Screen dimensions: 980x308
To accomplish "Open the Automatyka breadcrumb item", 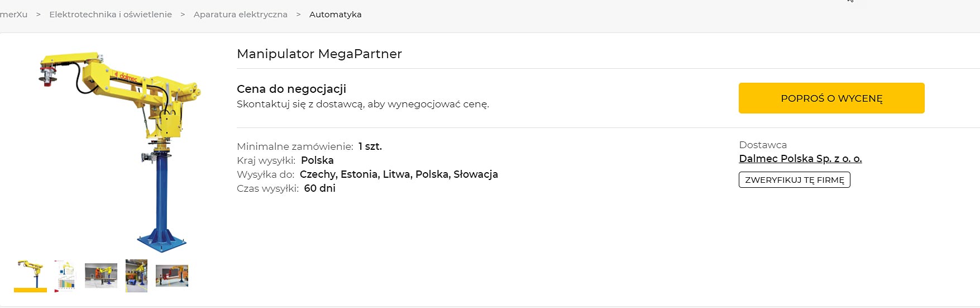I will coord(336,15).
